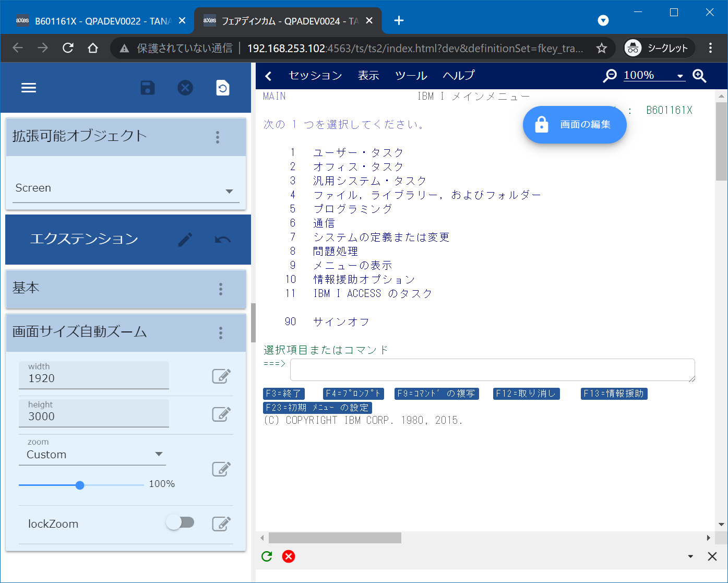Click the 画面の編集 lock button

pyautogui.click(x=575, y=124)
